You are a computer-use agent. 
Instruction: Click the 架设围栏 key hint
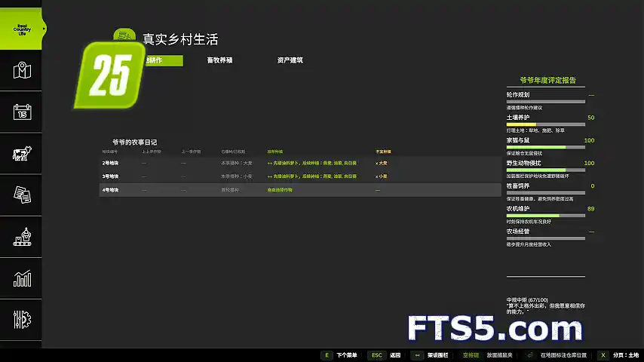tap(430, 355)
